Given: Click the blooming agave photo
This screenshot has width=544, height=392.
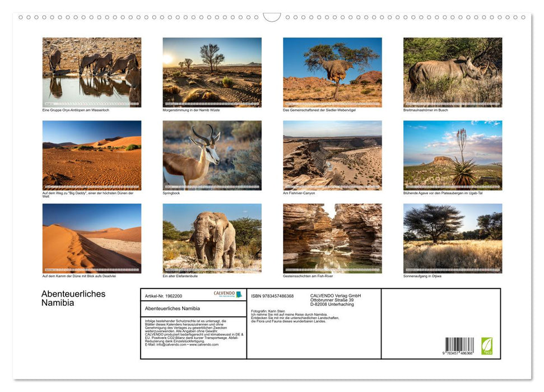Looking at the screenshot, I should (452, 156).
